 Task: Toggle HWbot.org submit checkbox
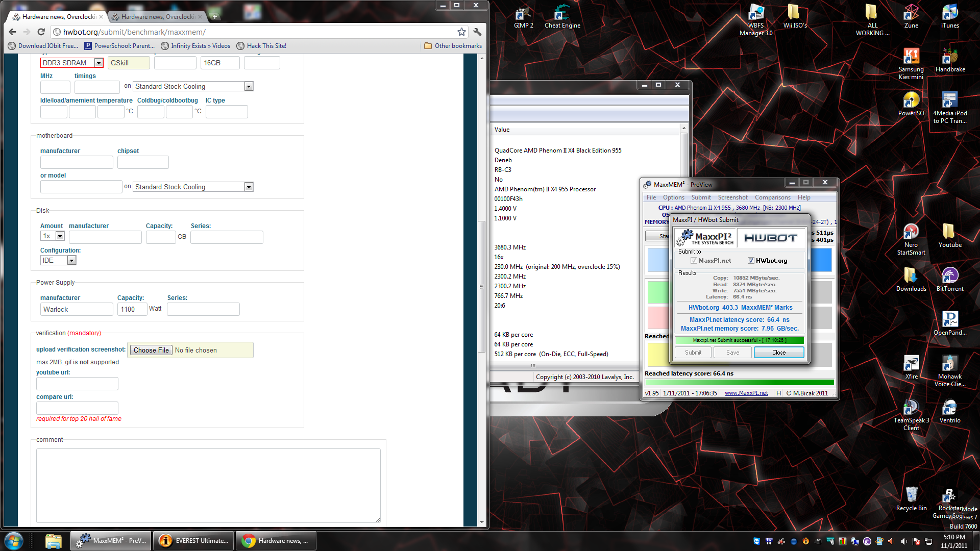[751, 260]
